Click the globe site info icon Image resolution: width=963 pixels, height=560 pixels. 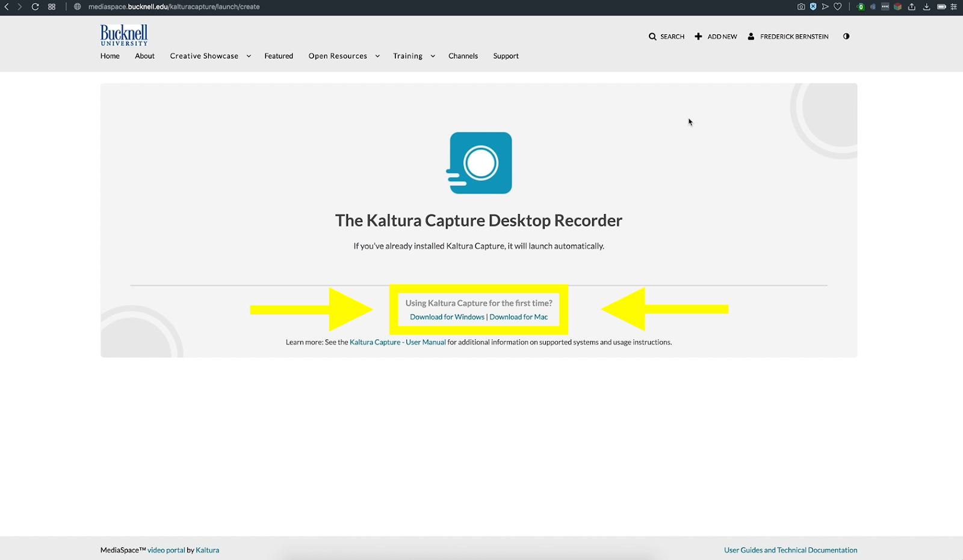tap(77, 7)
